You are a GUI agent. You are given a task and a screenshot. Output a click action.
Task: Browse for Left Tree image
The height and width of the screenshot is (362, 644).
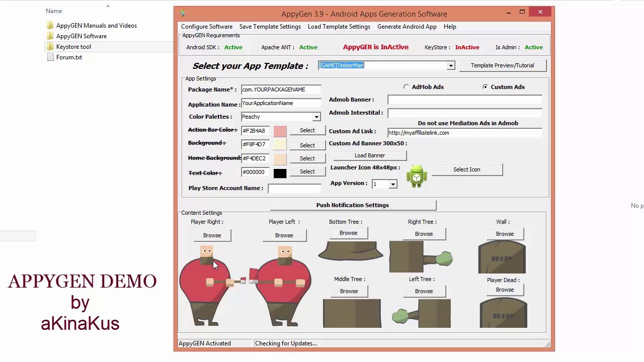coord(424,291)
